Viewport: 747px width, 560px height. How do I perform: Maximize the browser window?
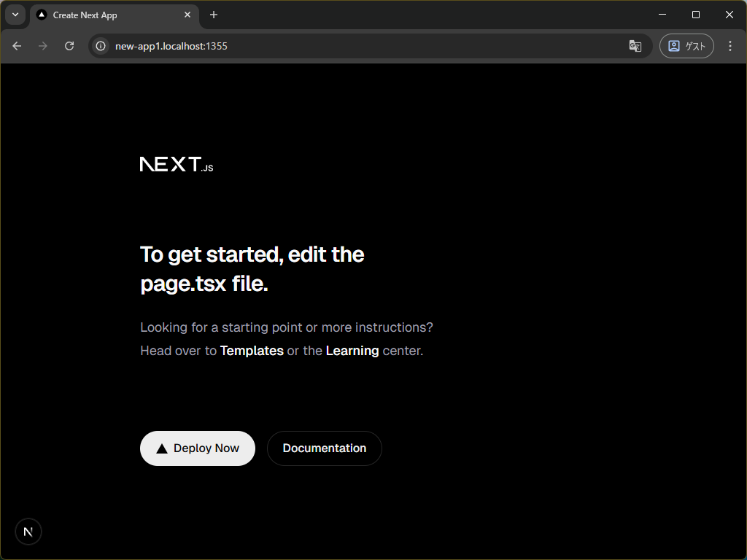tap(695, 15)
